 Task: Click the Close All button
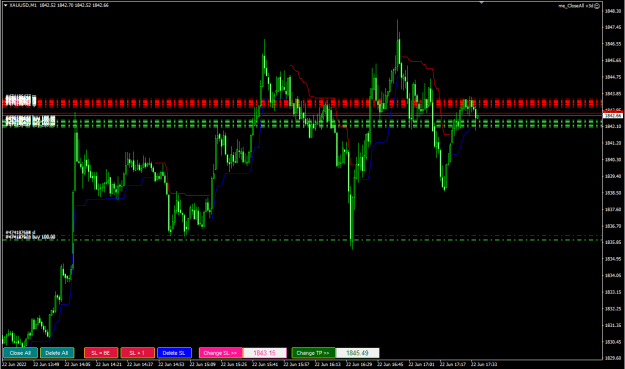pyautogui.click(x=20, y=353)
